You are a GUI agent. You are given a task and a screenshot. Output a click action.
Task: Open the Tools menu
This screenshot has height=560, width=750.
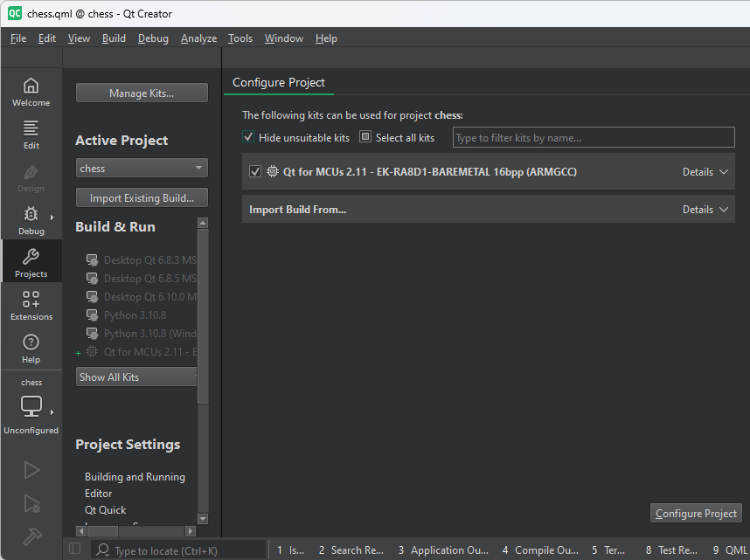tap(240, 38)
